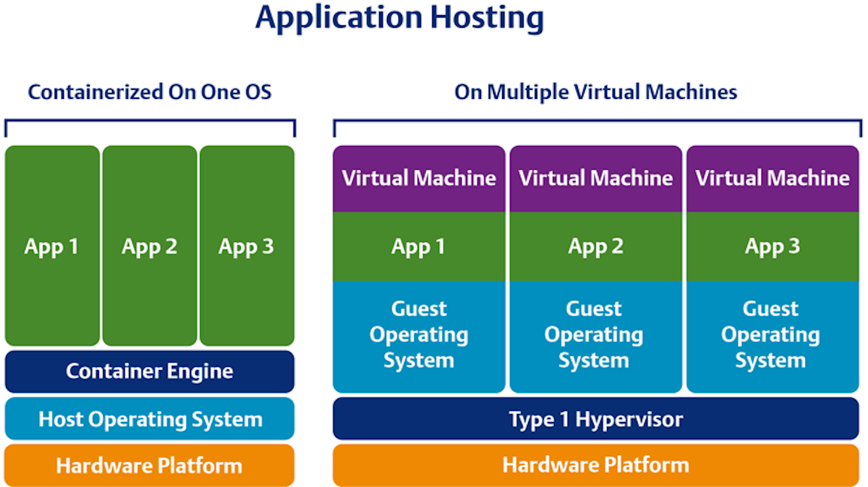Click Hardware Platform below Type 1 Hypervisor
Screen dimensions: 868x487
tap(596, 465)
